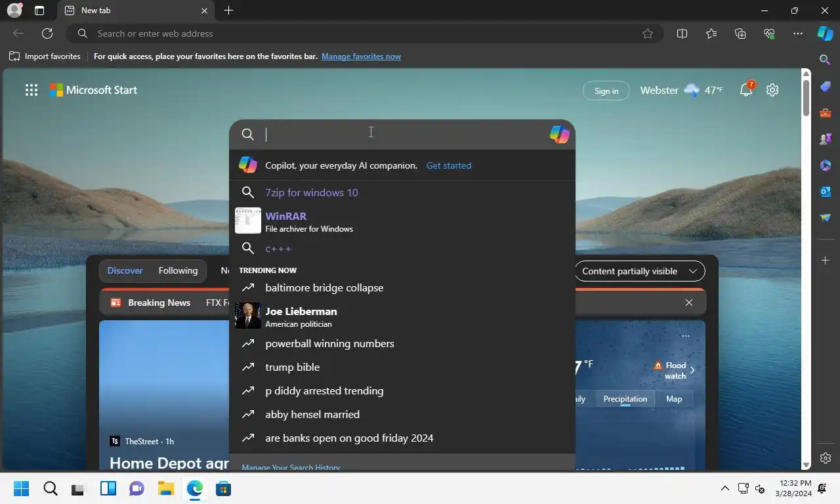The height and width of the screenshot is (504, 840).
Task: Open the sidebar Shopping tag icon
Action: click(826, 87)
